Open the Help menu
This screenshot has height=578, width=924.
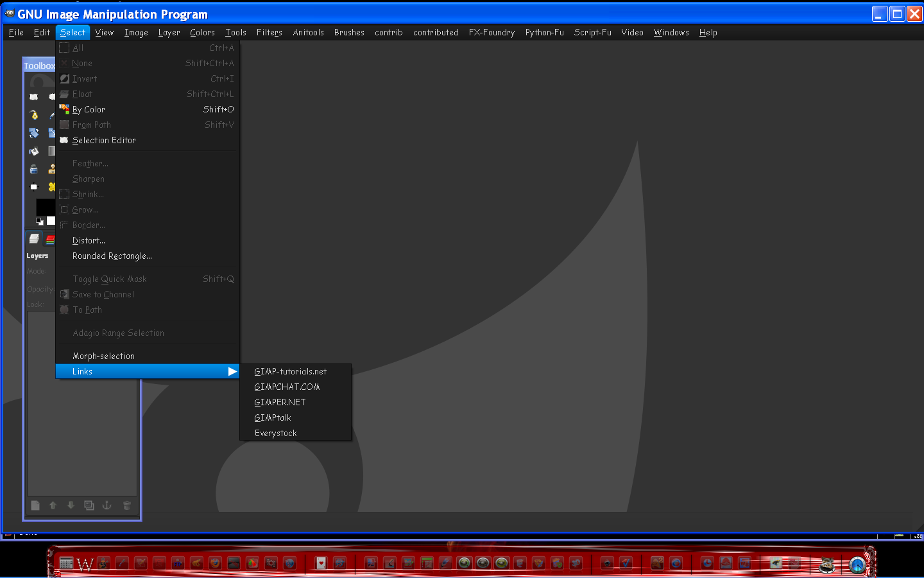(x=708, y=32)
